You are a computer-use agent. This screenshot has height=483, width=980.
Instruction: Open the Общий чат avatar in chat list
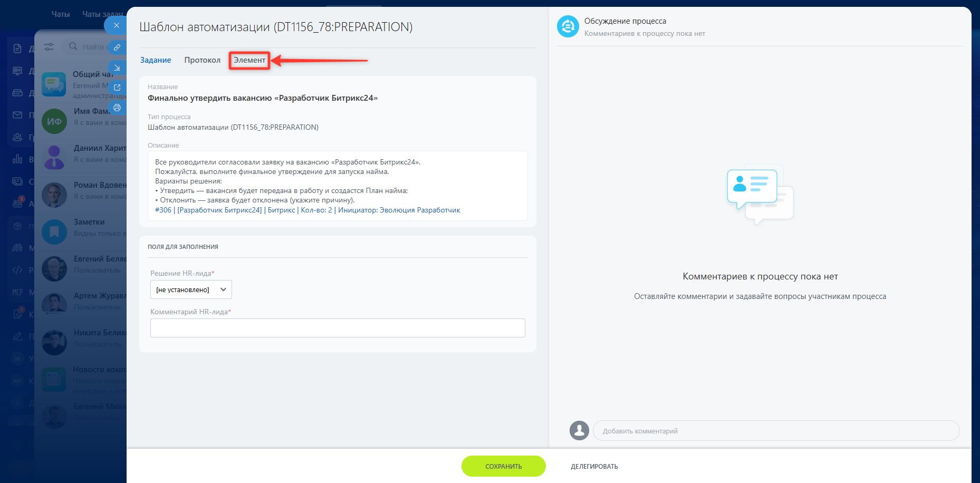tap(54, 84)
